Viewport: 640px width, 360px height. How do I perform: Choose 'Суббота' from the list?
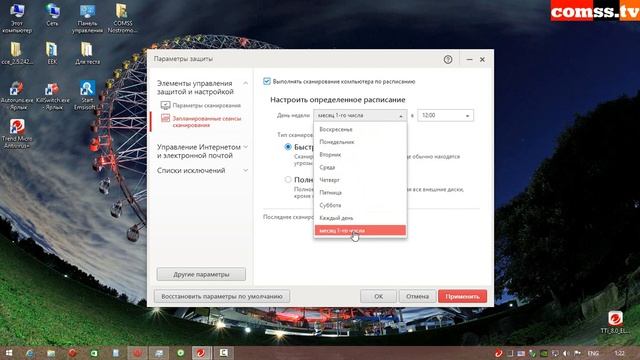[360, 205]
